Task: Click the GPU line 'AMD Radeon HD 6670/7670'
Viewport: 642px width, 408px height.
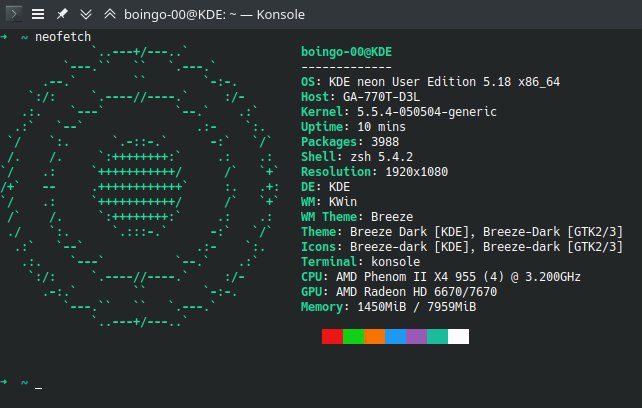Action: tap(416, 292)
